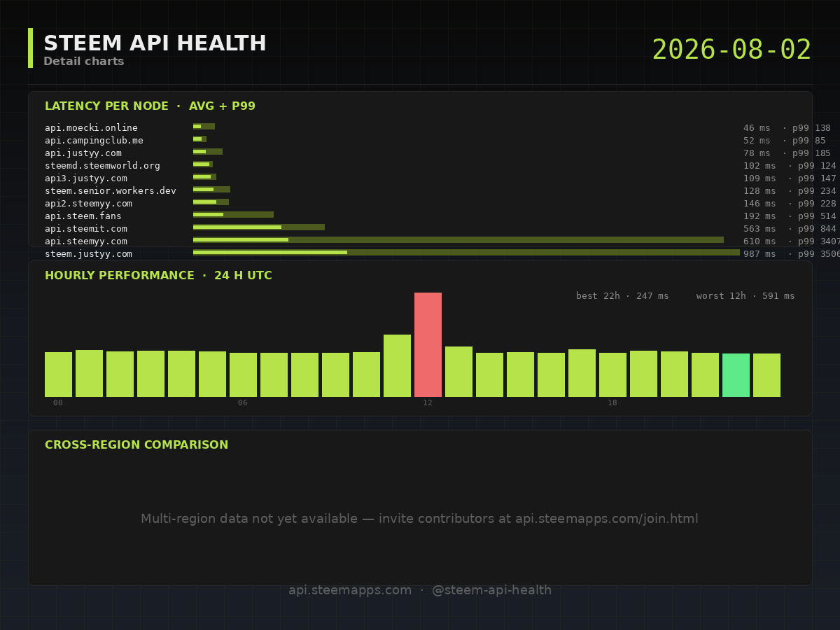Click the '52 ms · p99 85' value
840x630 pixels.
[x=784, y=141]
